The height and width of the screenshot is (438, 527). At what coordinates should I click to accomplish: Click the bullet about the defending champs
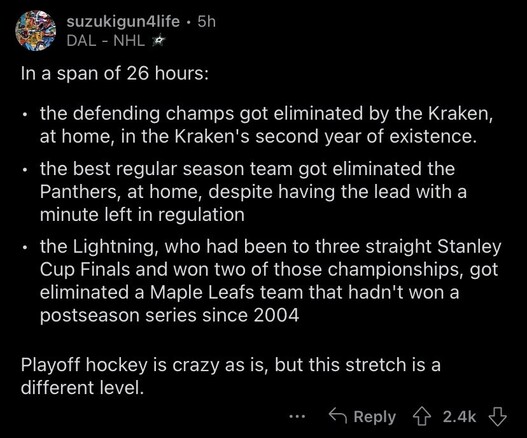266,124
